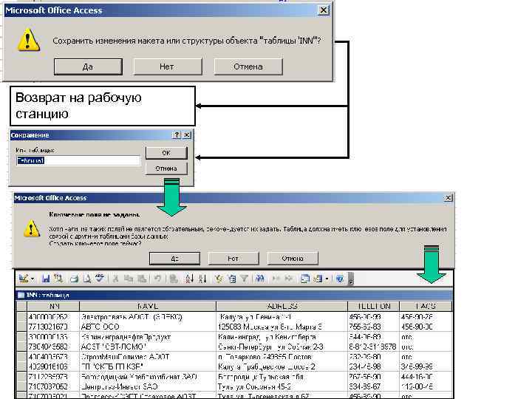This screenshot has width=532, height=399.
Task: Click the Undo arrow toolbar icon
Action: 157,279
